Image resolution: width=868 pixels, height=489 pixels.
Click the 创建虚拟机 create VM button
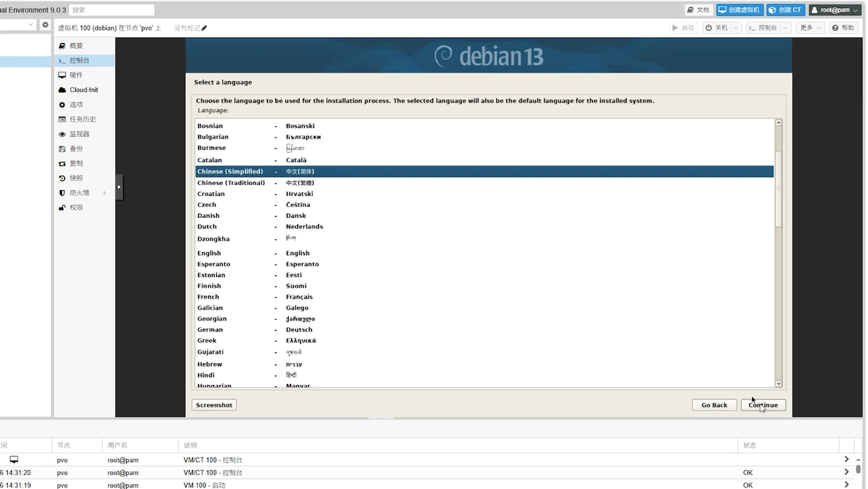(x=739, y=10)
